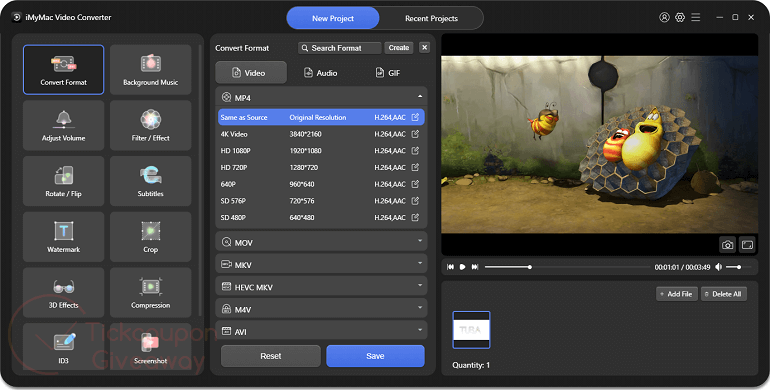Open the Filter / Effect tool

(x=150, y=125)
